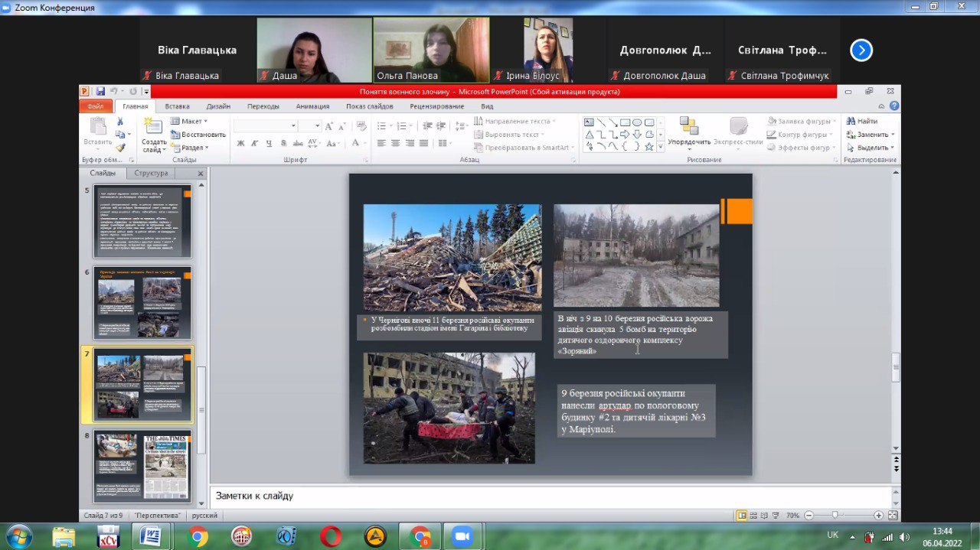This screenshot has width=980, height=550.
Task: Click the Создать слайд new slide icon
Action: pyautogui.click(x=153, y=126)
